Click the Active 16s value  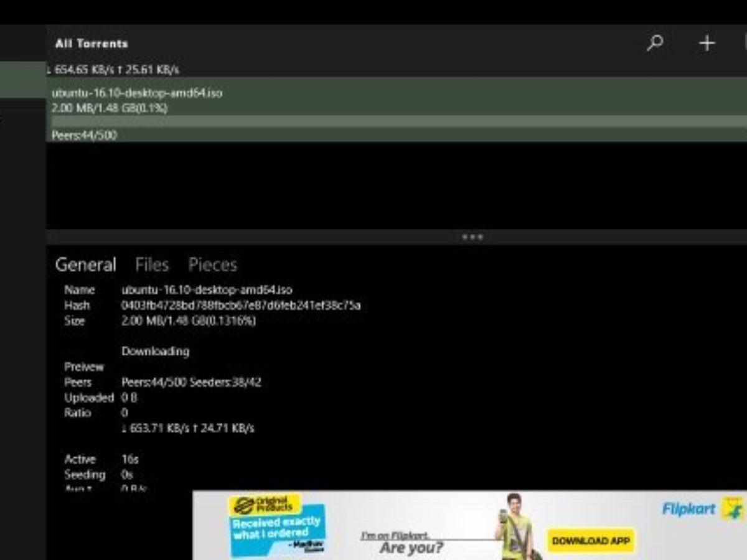(x=130, y=459)
